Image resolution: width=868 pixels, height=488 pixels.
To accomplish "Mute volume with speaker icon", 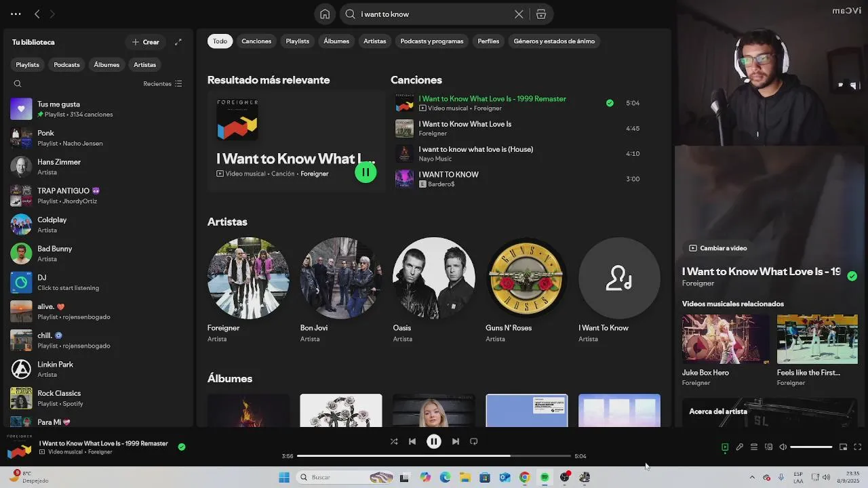I will tap(783, 447).
